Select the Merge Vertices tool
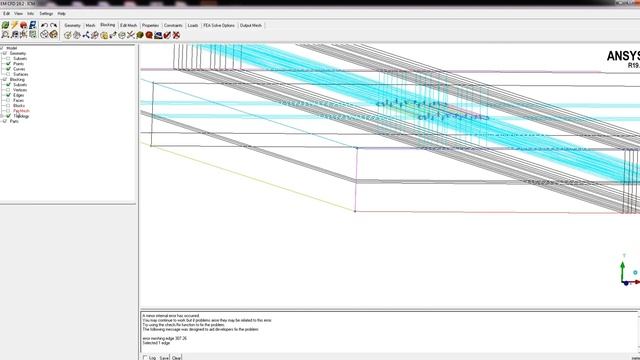640x360 pixels. coord(86,36)
